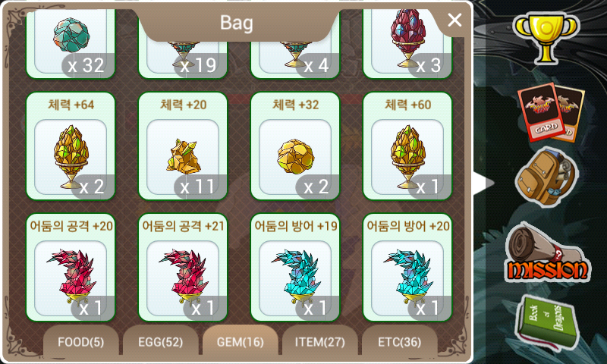Open the ETC(36) tab
The width and height of the screenshot is (607, 364).
pyautogui.click(x=400, y=341)
